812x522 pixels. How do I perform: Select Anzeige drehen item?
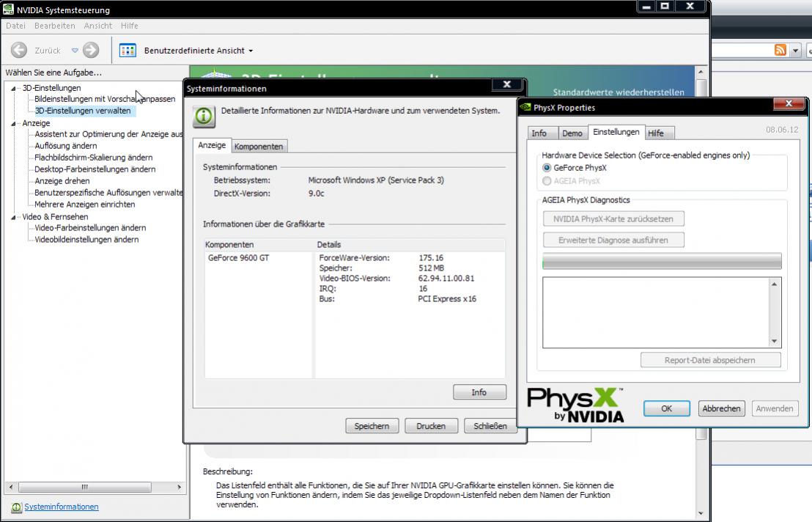pyautogui.click(x=62, y=181)
